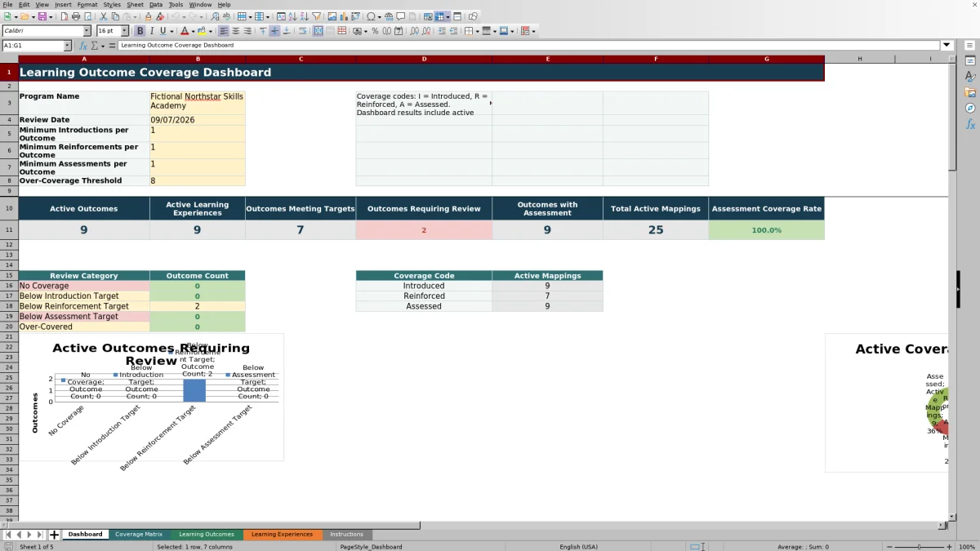Screen dimensions: 980x551
Task: Open the Data menu
Action: (x=155, y=5)
